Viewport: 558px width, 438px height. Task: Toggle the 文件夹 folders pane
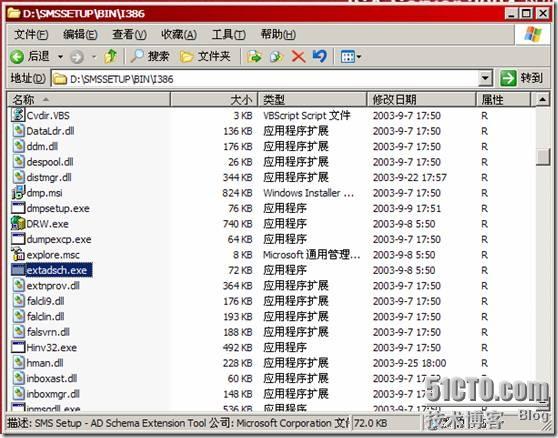(205, 56)
